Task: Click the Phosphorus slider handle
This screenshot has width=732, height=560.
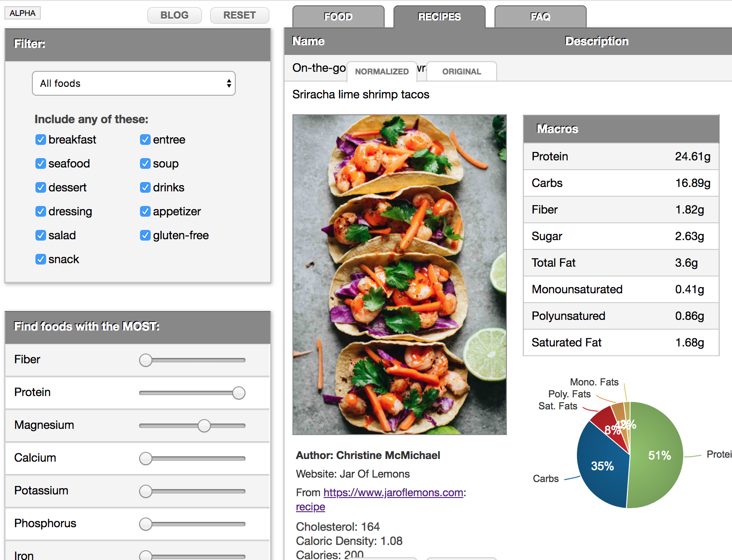Action: 146,524
